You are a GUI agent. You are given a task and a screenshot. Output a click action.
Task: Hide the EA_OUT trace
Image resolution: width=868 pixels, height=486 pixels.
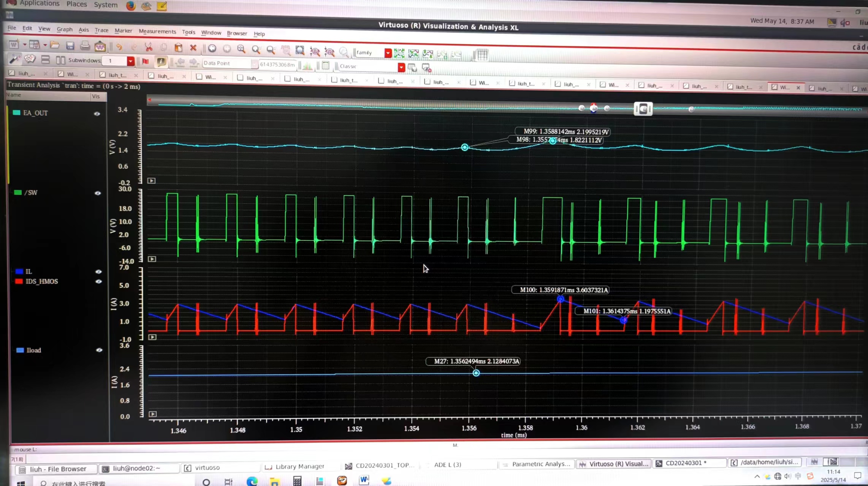click(x=97, y=114)
